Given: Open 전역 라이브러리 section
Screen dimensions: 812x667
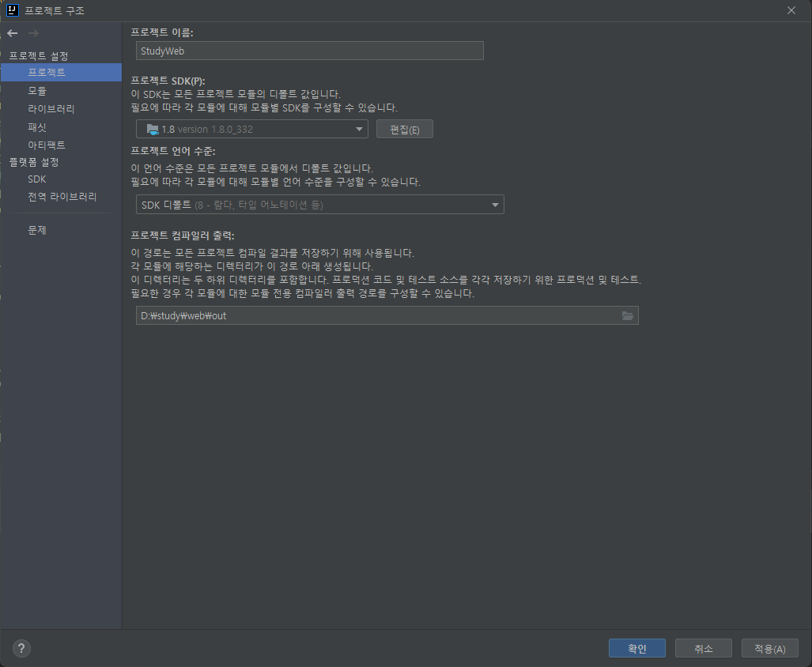Looking at the screenshot, I should click(62, 197).
